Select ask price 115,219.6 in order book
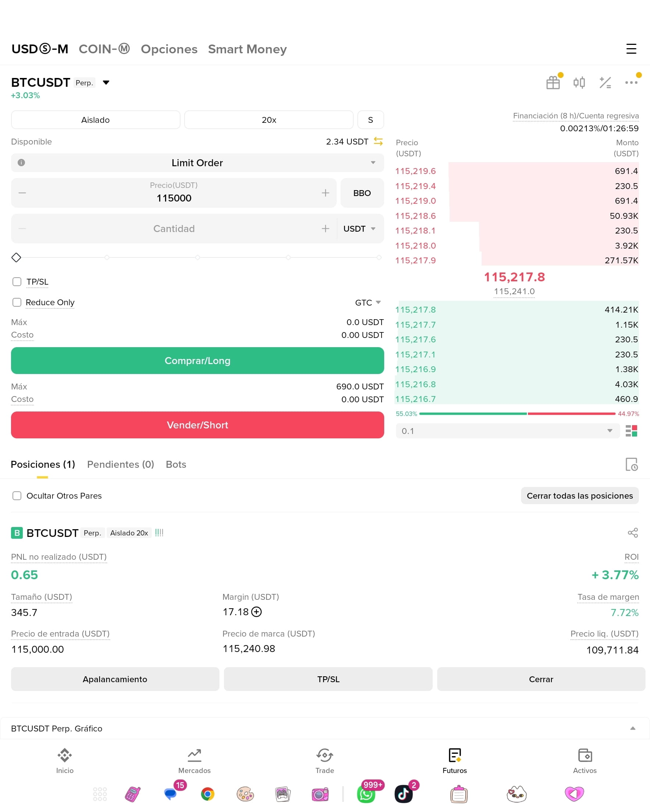This screenshot has height=812, width=650. (415, 171)
